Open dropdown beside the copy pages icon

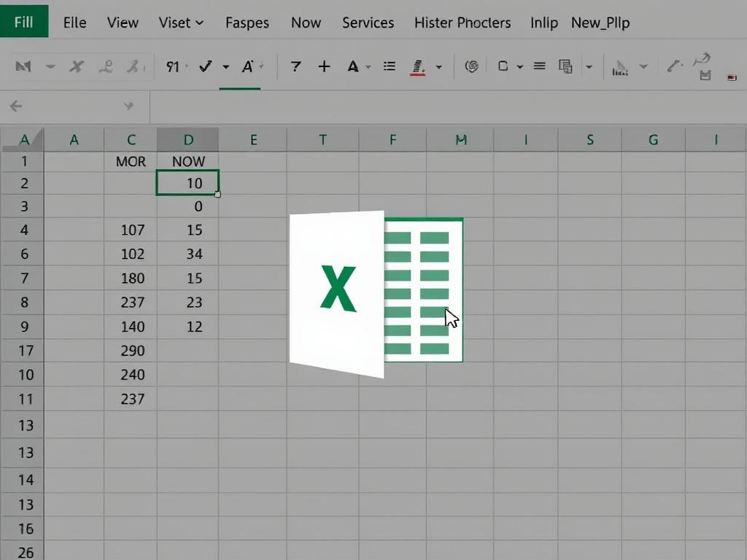(589, 67)
